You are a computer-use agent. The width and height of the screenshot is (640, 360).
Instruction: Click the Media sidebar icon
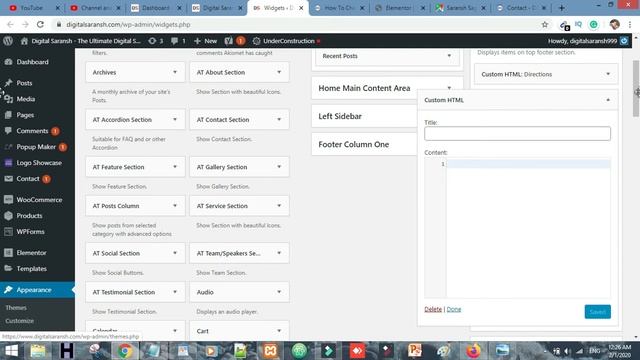click(x=8, y=99)
